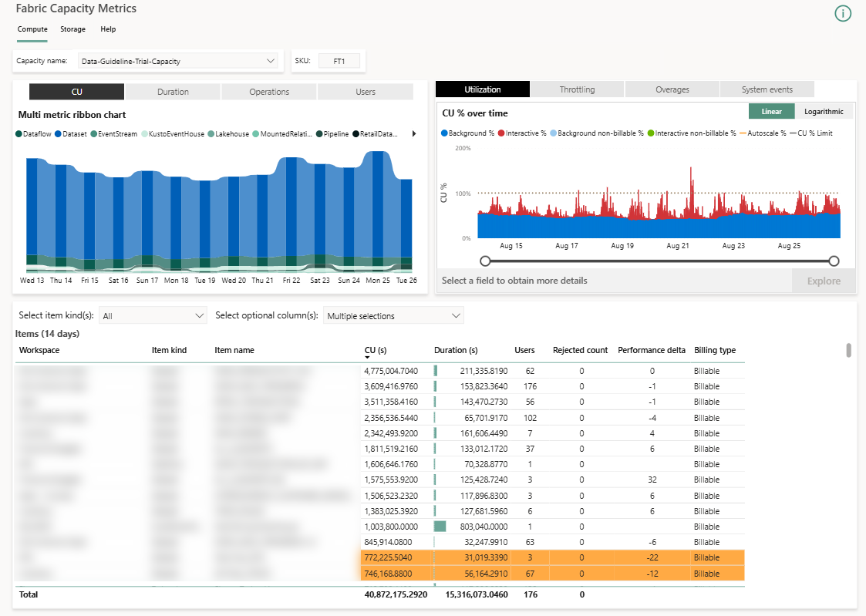This screenshot has height=616, width=866.
Task: Click the Background % blue legend dot
Action: click(444, 133)
